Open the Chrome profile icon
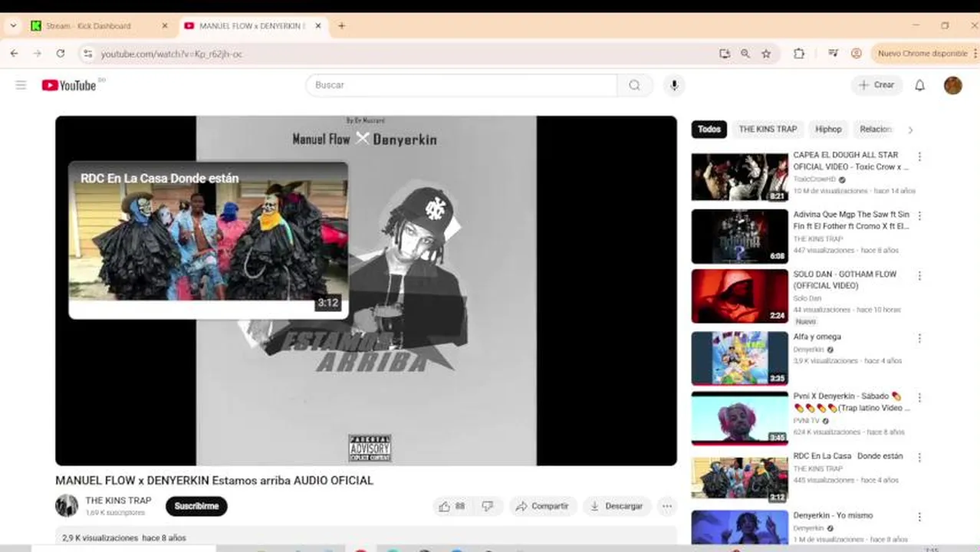This screenshot has width=980, height=552. point(856,54)
